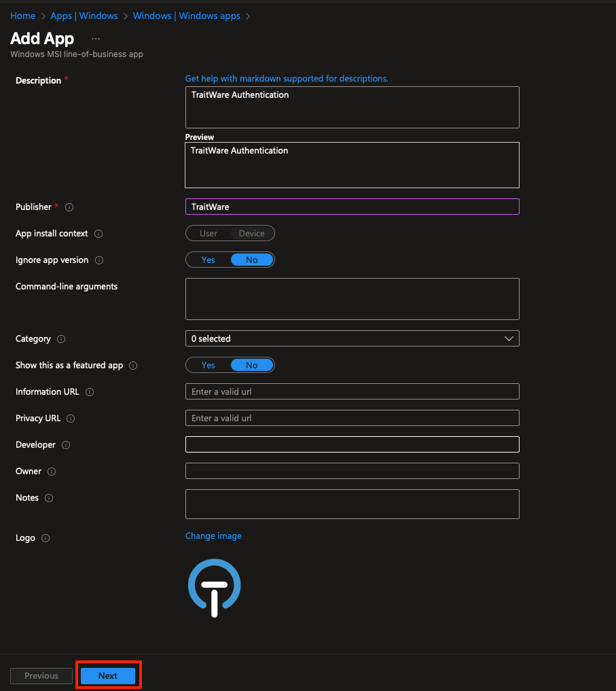Click the Privacy URL field
Image resolution: width=616 pixels, height=691 pixels.
tap(352, 418)
